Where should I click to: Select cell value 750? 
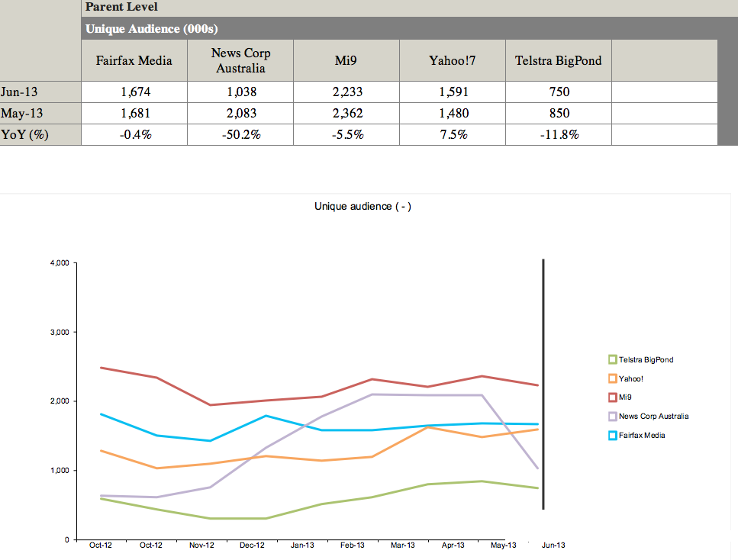(559, 92)
